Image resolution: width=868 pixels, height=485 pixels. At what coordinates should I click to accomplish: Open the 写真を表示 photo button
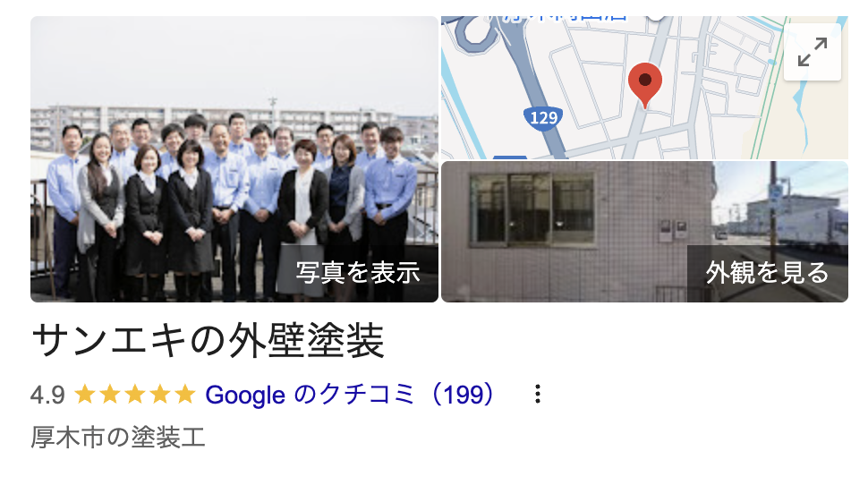pyautogui.click(x=358, y=273)
